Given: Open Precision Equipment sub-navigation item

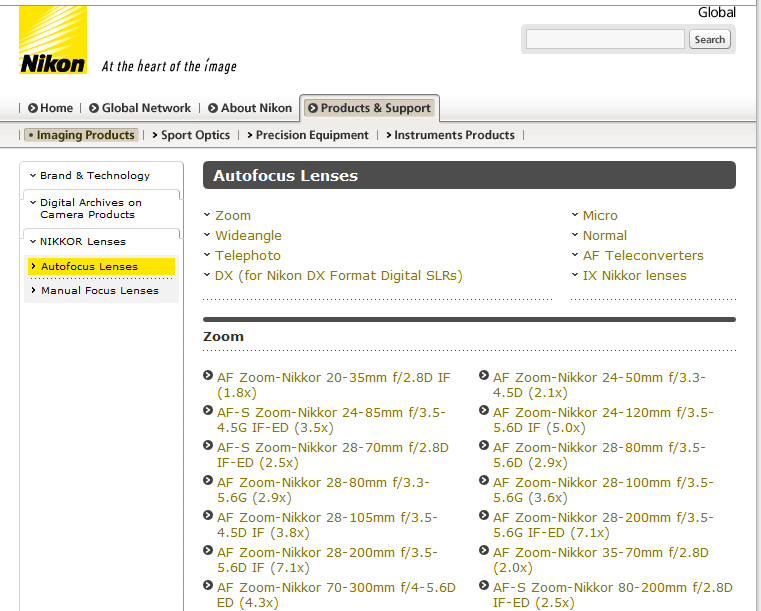Looking at the screenshot, I should tap(312, 135).
